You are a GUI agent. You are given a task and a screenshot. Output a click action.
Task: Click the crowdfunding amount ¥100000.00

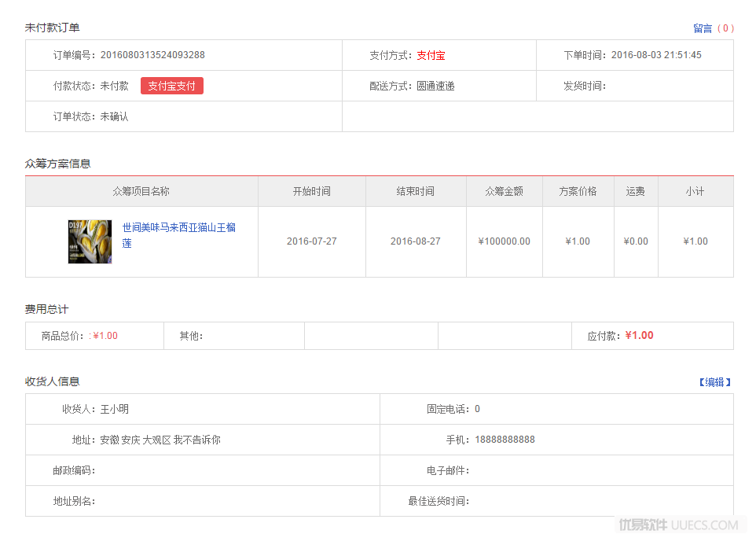tap(505, 241)
